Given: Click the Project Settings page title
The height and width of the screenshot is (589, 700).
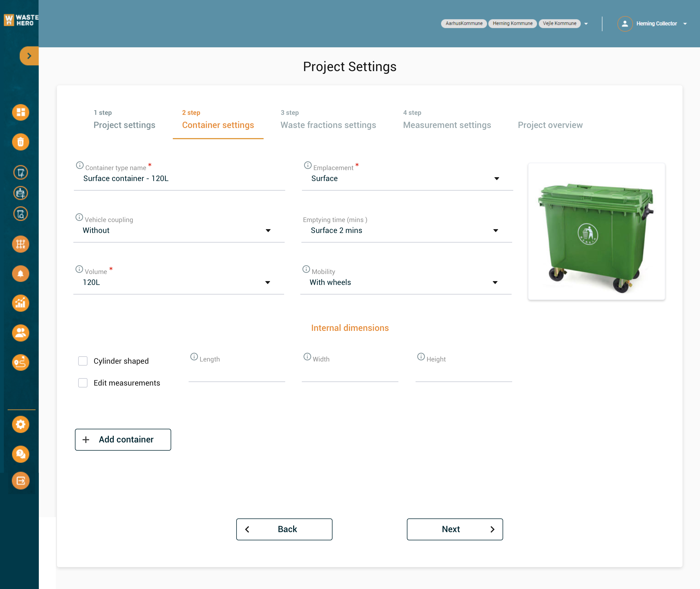Looking at the screenshot, I should click(x=349, y=67).
